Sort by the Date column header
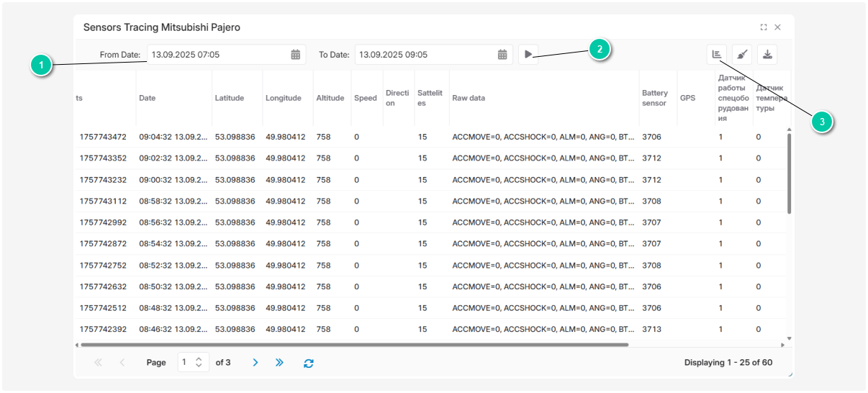The image size is (868, 393). click(148, 98)
